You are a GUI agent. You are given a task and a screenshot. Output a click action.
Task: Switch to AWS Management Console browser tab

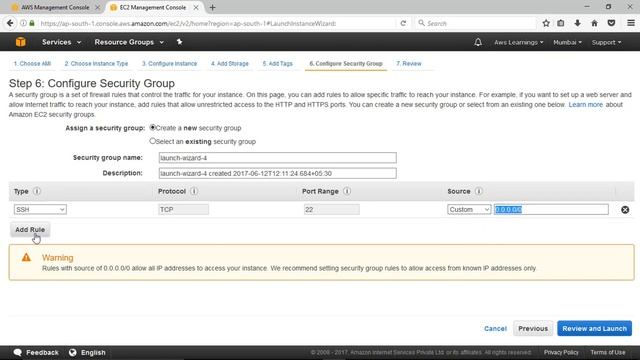[x=55, y=7]
